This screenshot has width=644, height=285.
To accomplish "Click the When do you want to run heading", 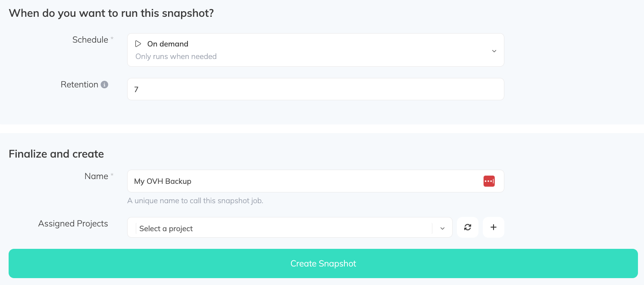I will pyautogui.click(x=111, y=13).
